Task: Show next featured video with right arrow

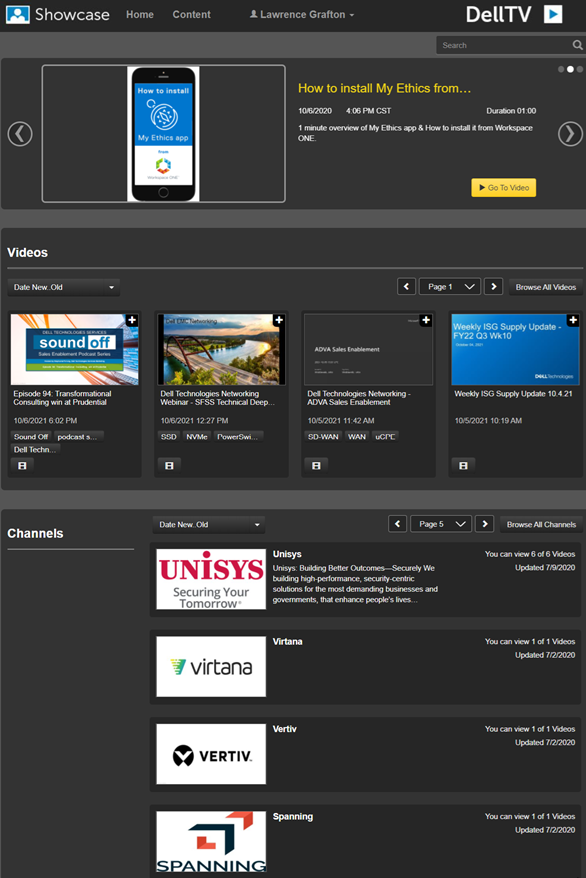Action: tap(570, 134)
